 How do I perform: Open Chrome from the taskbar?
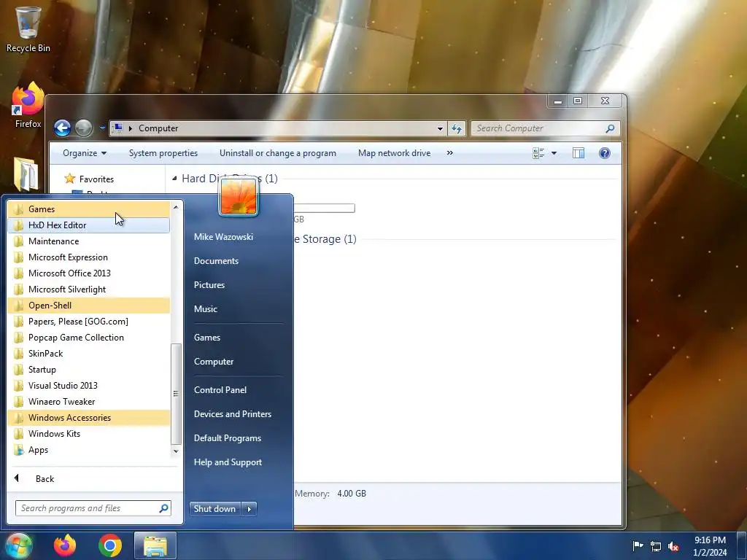coord(110,545)
